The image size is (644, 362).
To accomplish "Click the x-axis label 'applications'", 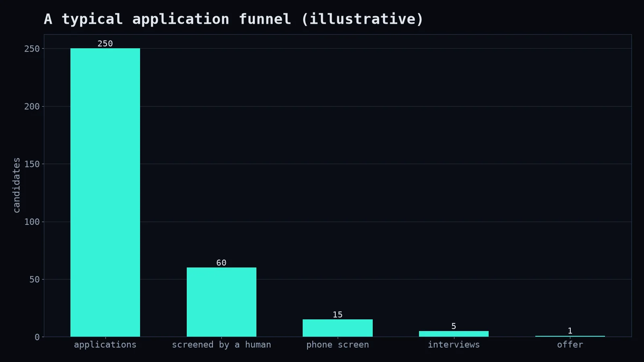I will pos(105,345).
